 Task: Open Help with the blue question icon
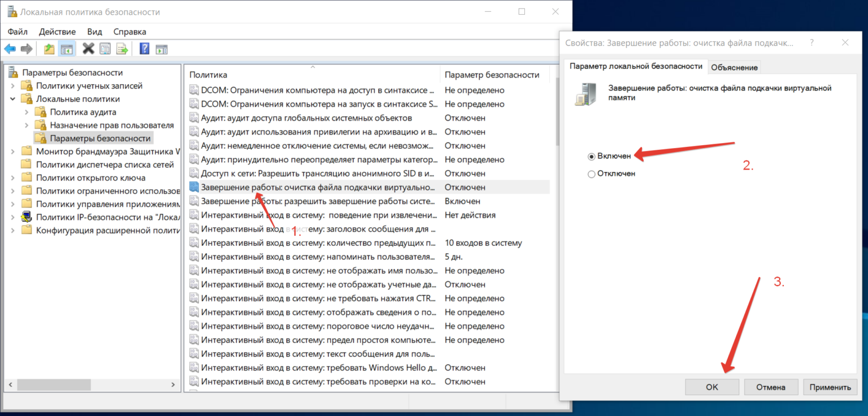(x=144, y=49)
